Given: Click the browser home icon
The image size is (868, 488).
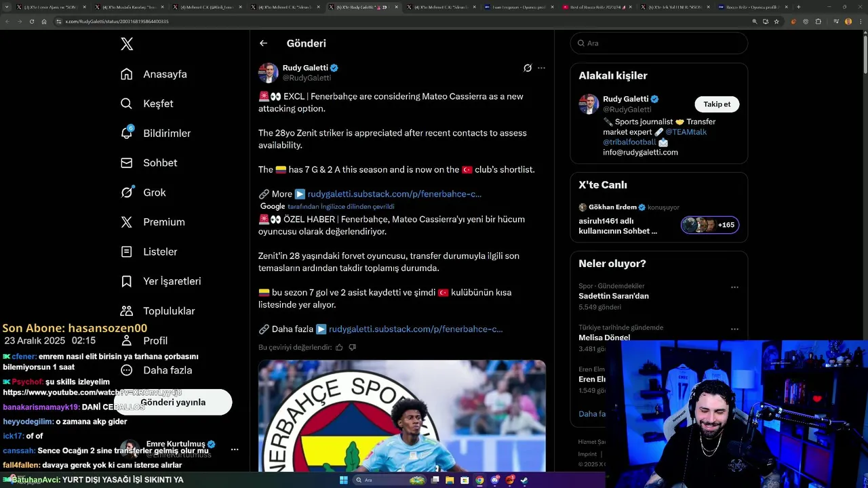Looking at the screenshot, I should click(44, 22).
